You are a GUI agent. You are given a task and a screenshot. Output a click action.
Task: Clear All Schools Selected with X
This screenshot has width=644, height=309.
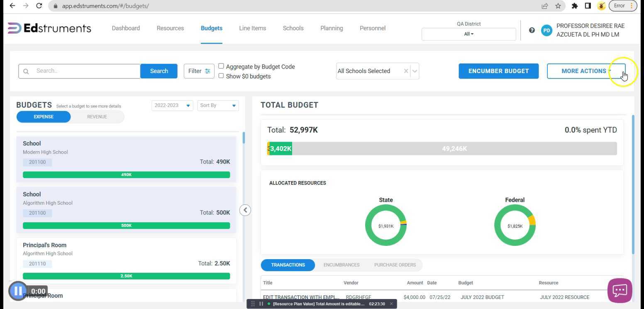[x=406, y=71]
